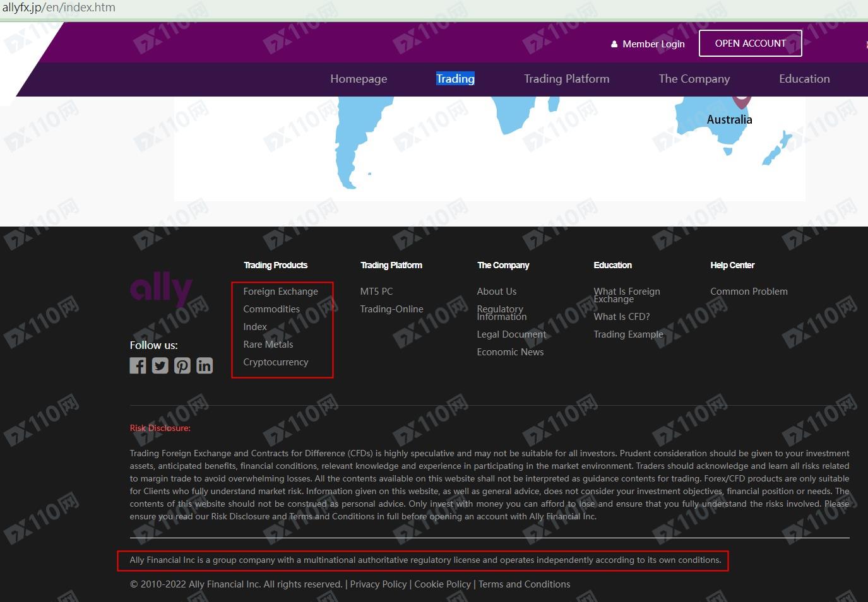This screenshot has height=602, width=868.
Task: Click the Pinterest icon in footer
Action: [182, 365]
